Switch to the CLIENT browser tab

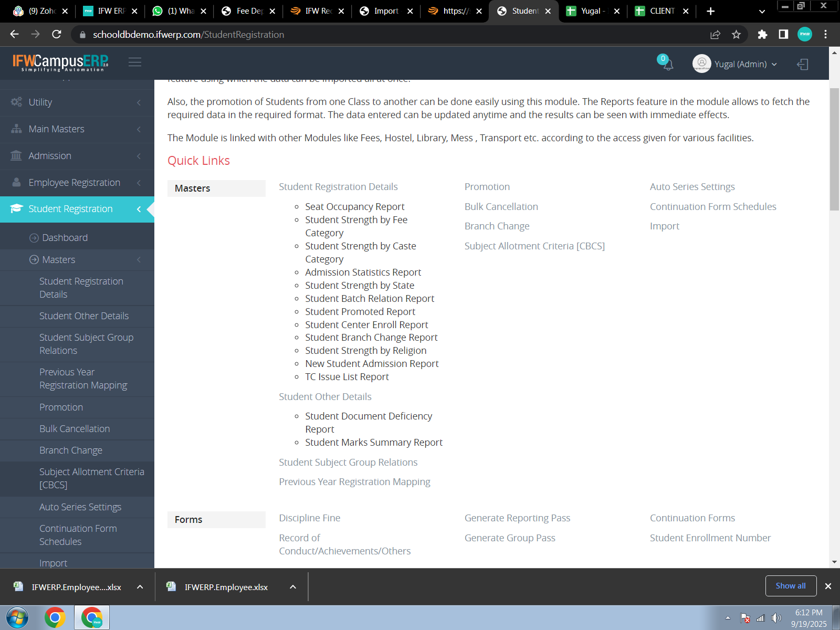(662, 11)
